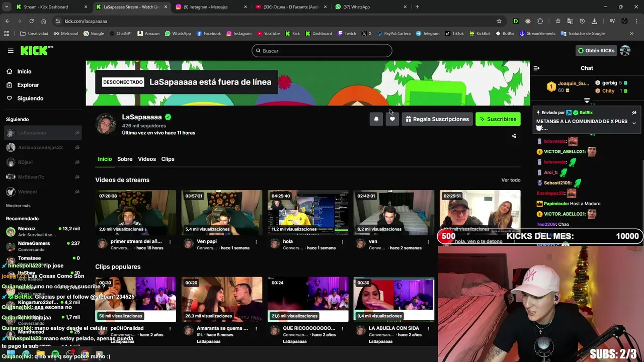Image resolution: width=644 pixels, height=362 pixels.
Task: Focus the Buscar search field
Action: (322, 51)
